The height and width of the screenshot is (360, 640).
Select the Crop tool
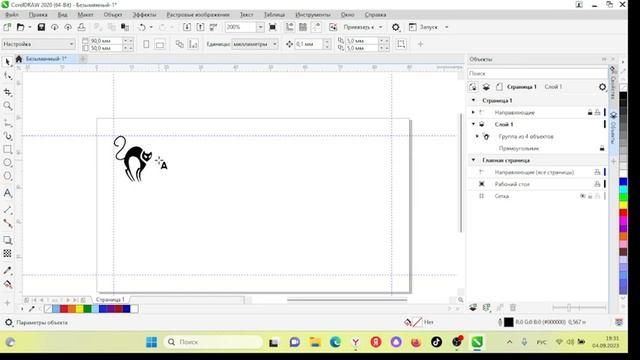[x=7, y=92]
